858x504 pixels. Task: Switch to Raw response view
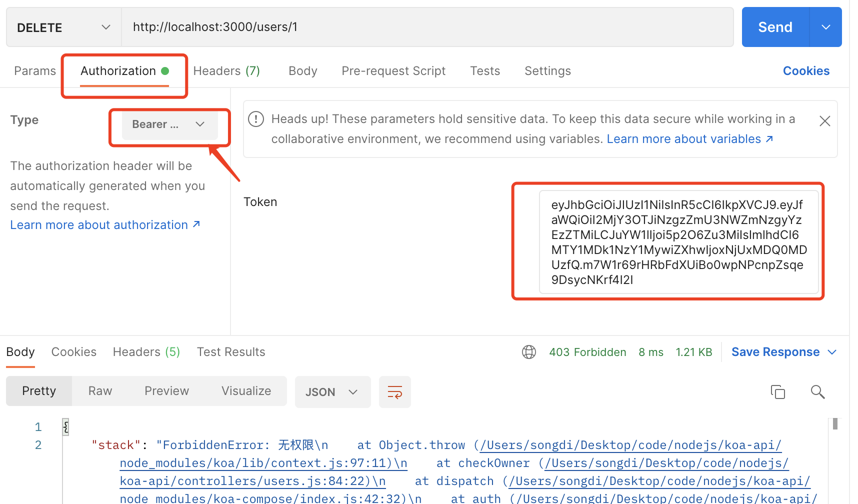tap(99, 390)
